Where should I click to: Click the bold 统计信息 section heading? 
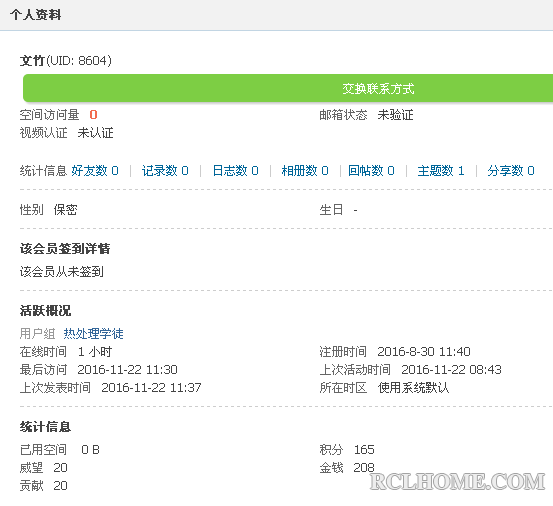[45, 427]
